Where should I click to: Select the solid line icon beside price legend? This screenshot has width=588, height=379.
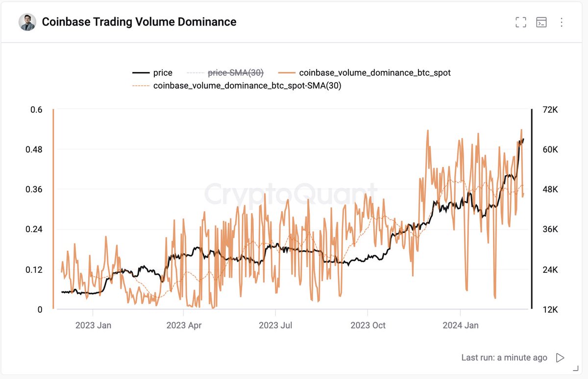coord(141,72)
